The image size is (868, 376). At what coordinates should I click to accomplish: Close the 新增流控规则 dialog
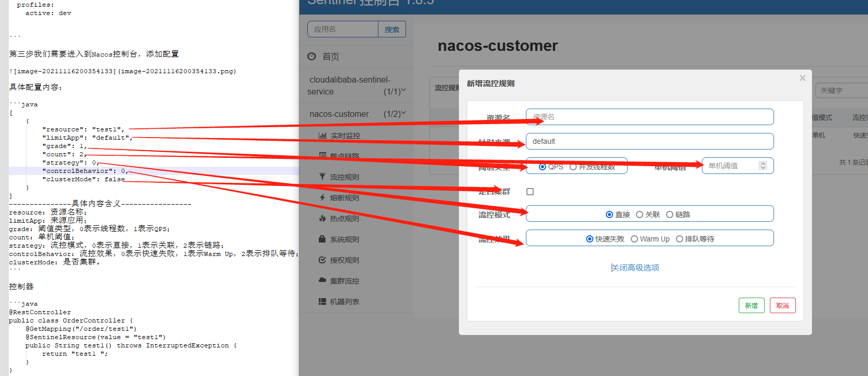pyautogui.click(x=803, y=78)
